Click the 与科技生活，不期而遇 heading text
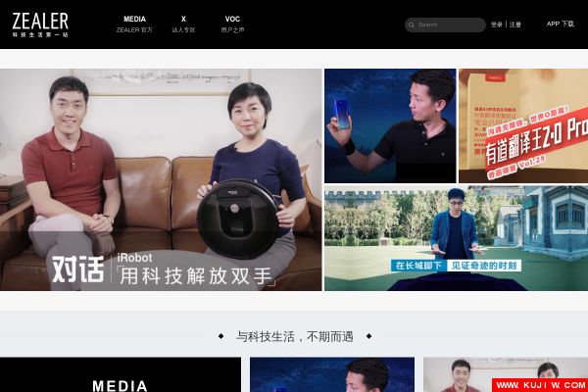The image size is (588, 392). (294, 336)
